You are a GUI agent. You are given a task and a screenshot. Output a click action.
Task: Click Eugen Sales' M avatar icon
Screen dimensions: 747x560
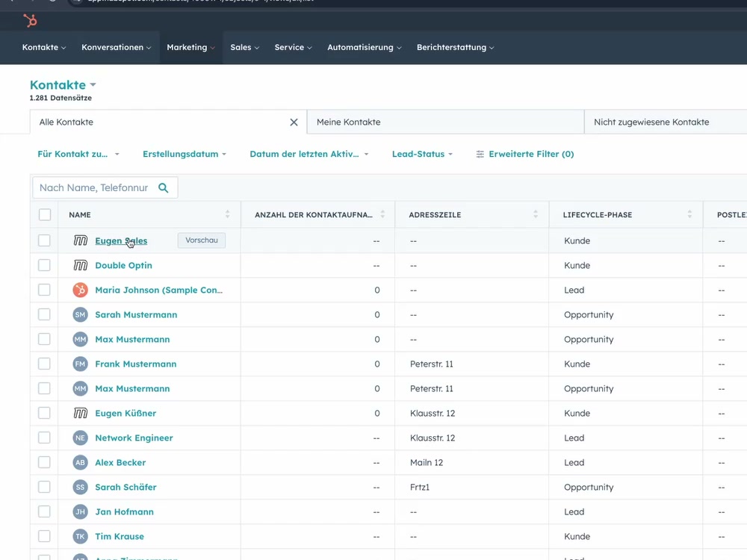pos(80,240)
